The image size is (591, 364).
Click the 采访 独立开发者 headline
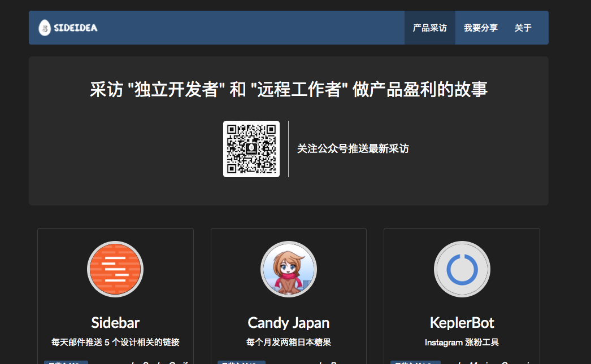click(x=288, y=89)
